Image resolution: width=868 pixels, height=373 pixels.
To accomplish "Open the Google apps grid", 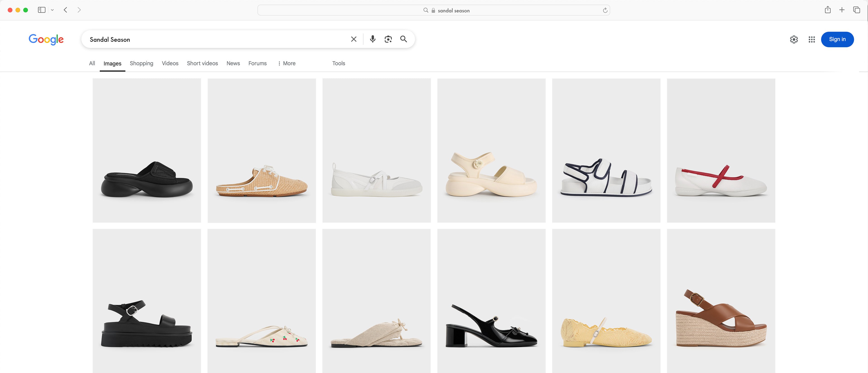I will [812, 39].
